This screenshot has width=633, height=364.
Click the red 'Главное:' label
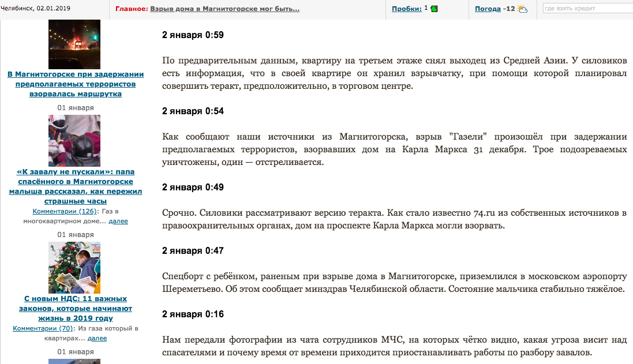pos(131,9)
